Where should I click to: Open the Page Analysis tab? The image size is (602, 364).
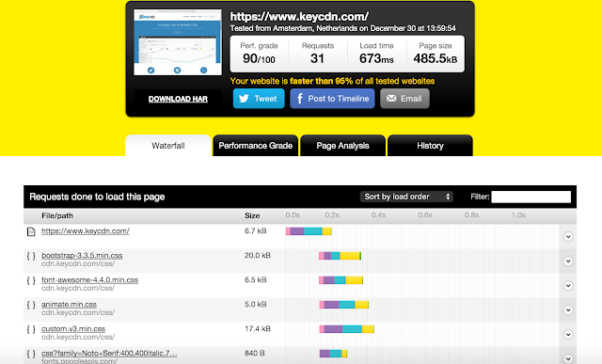pyautogui.click(x=342, y=146)
